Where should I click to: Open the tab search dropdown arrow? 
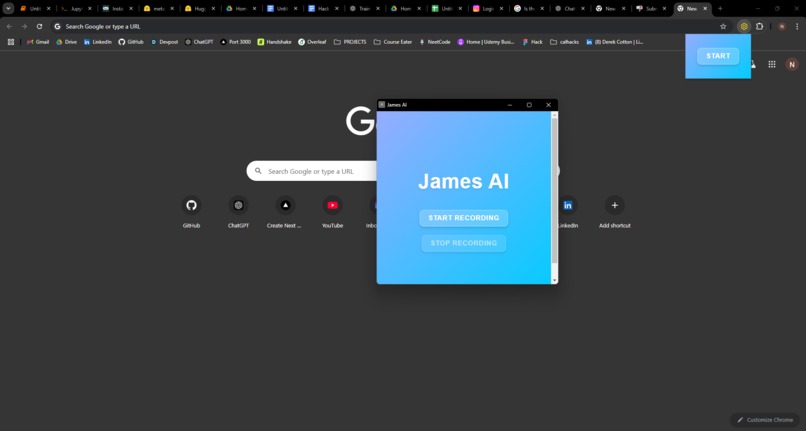[8, 8]
